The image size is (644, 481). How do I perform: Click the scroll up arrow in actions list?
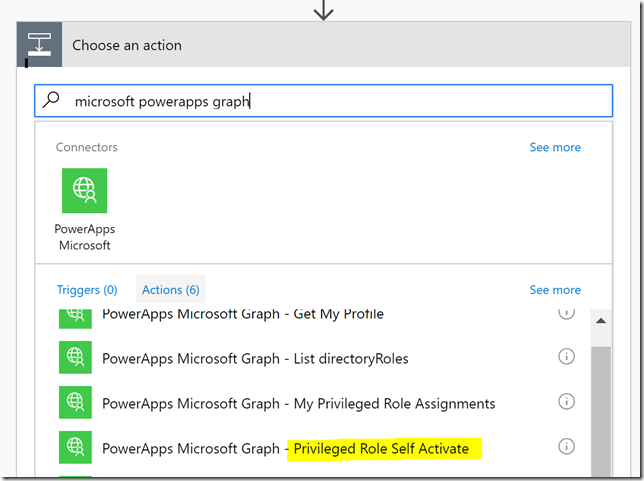click(x=601, y=321)
